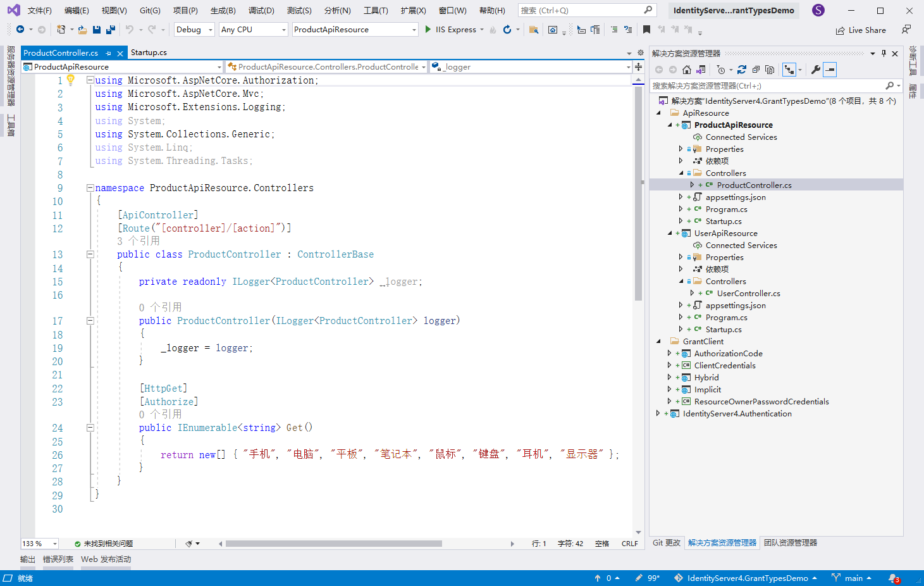Click the bookmark icon in the toolbar

[646, 30]
